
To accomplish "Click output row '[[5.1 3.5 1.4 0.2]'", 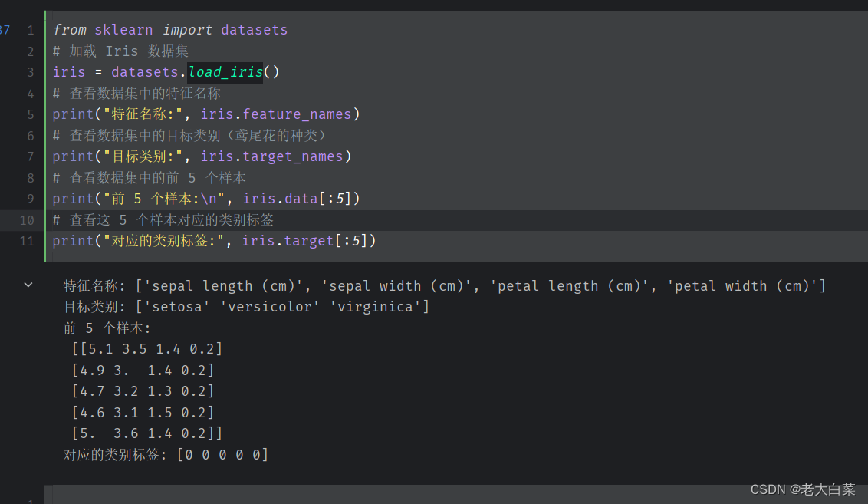I will (146, 349).
